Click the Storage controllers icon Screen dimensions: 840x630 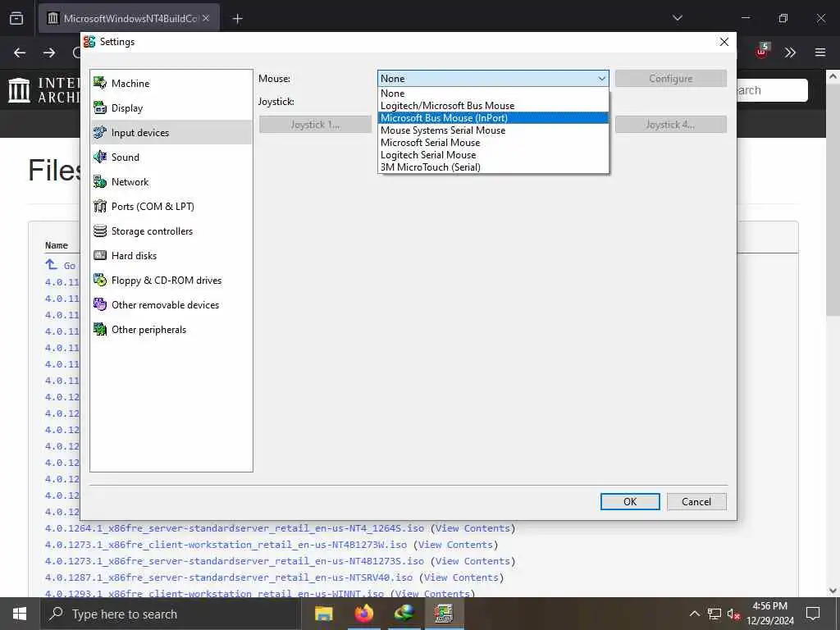(100, 231)
